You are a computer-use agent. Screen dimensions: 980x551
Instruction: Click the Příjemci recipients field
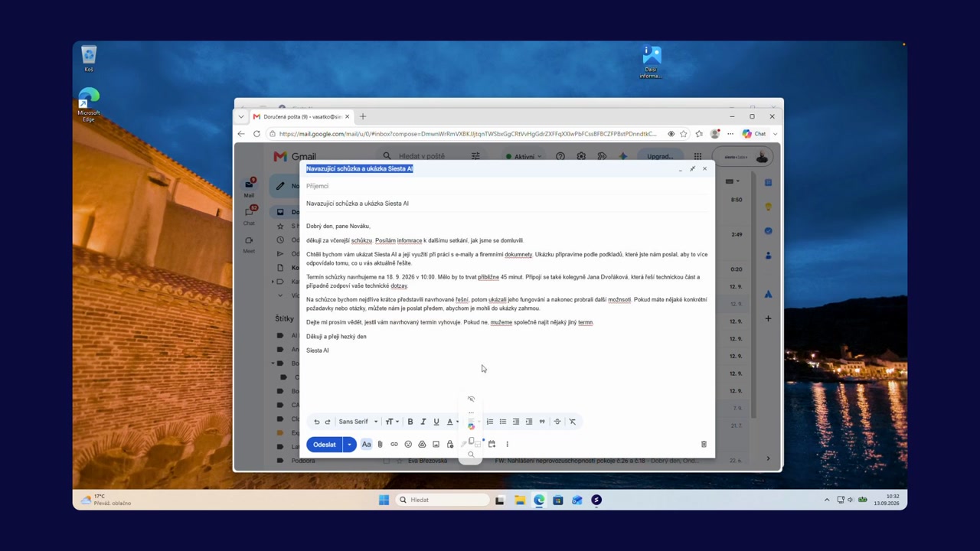click(505, 186)
